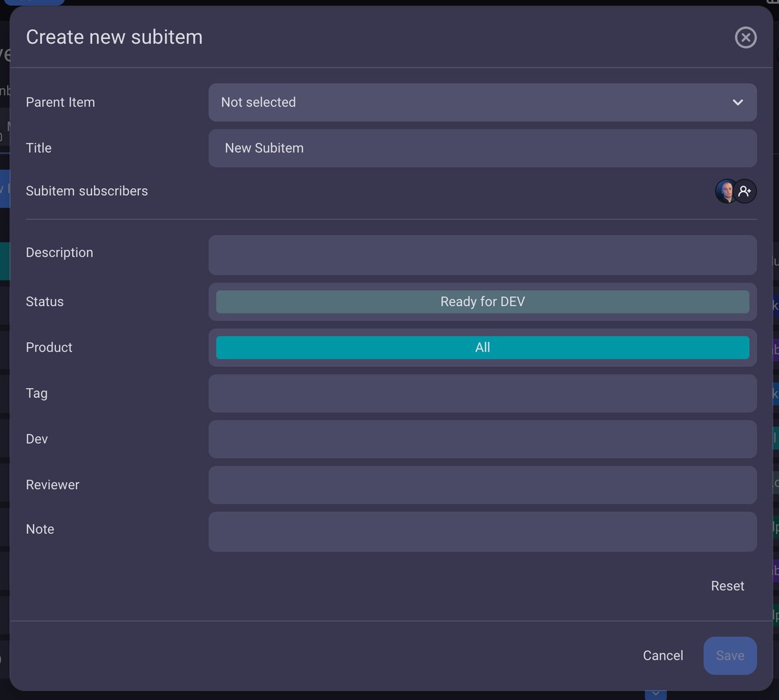Select the "Product" field label
The image size is (779, 700).
(x=49, y=348)
